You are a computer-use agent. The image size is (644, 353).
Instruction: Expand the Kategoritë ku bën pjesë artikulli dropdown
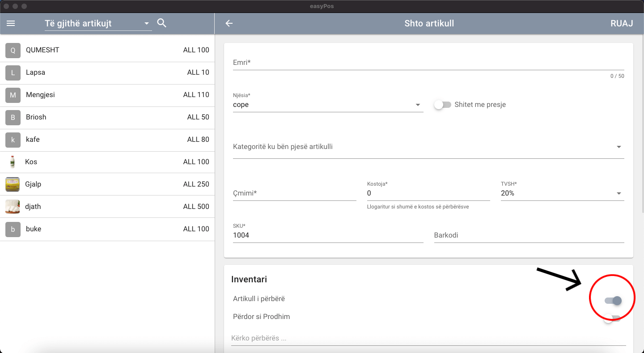(428, 147)
